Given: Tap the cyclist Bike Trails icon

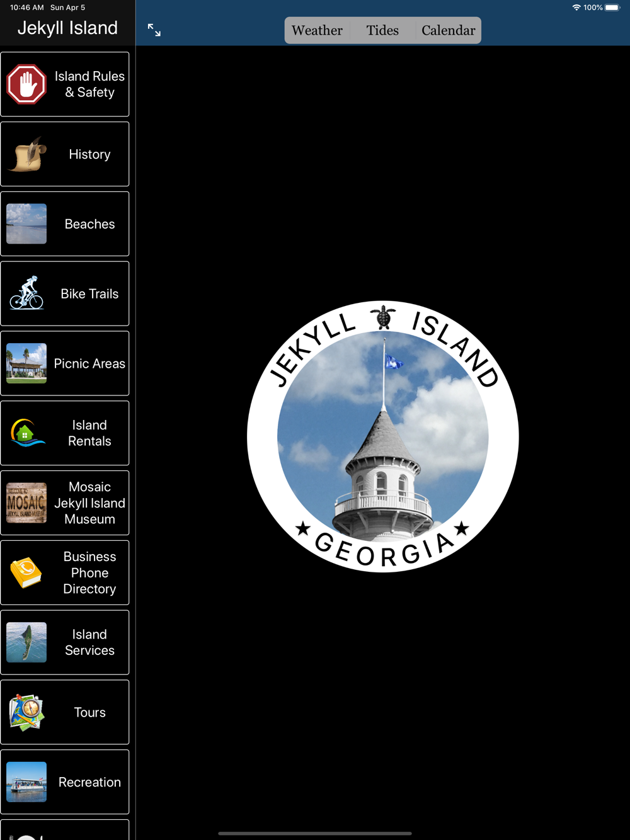Looking at the screenshot, I should [26, 293].
